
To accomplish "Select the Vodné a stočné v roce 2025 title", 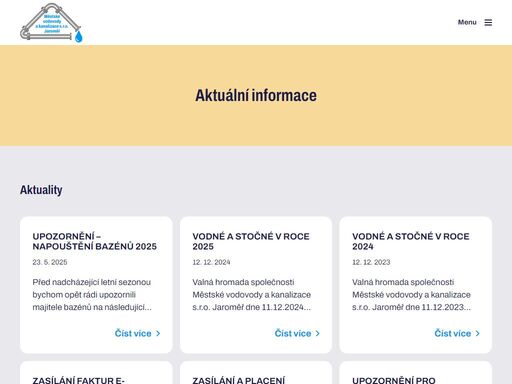I will pyautogui.click(x=251, y=241).
